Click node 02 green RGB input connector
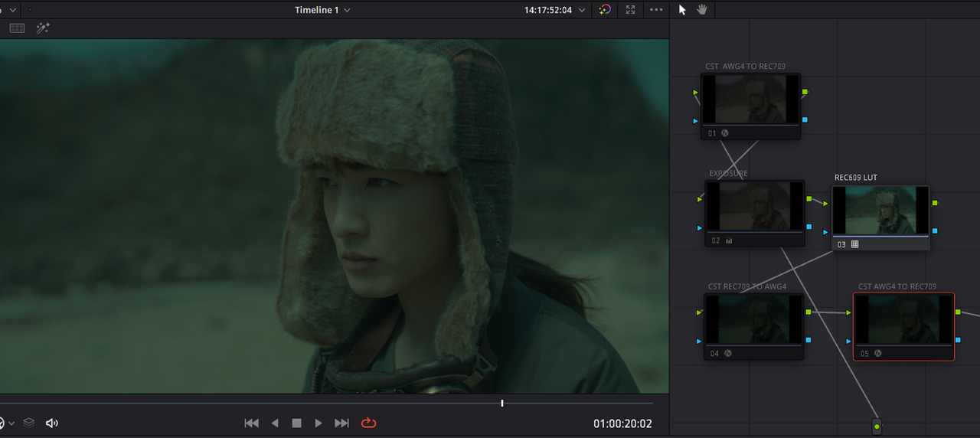Screen dimensions: 980x438 (700, 199)
